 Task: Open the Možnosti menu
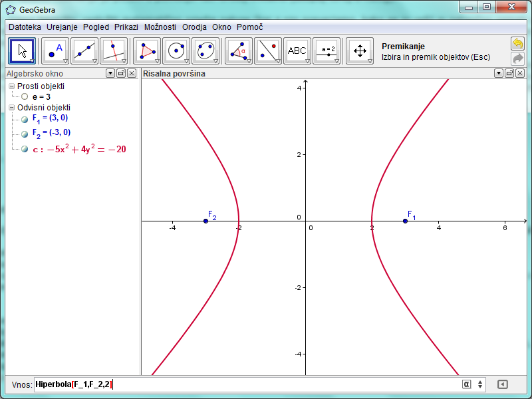[160, 27]
